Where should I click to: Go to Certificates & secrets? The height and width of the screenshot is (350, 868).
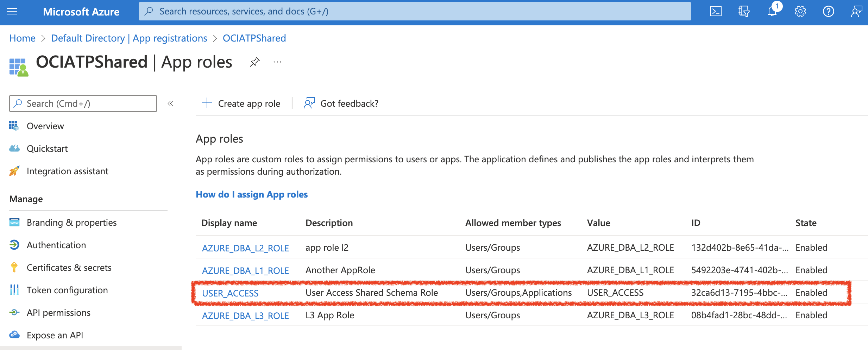tap(69, 268)
